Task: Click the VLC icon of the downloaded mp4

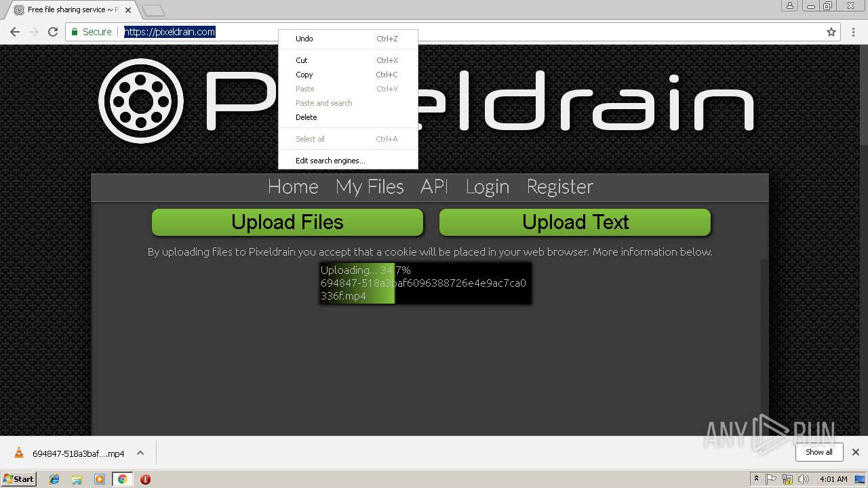Action: tap(19, 453)
